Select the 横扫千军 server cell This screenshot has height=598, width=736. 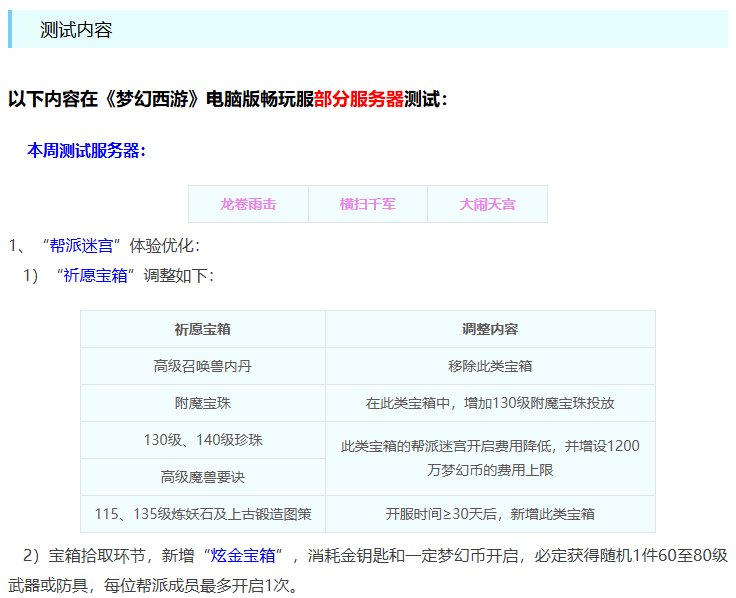click(x=367, y=204)
